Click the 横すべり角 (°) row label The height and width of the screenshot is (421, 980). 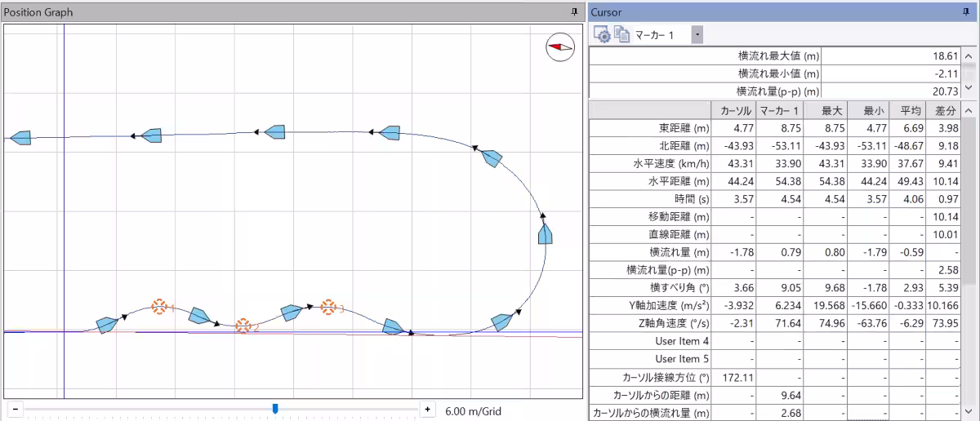[679, 287]
